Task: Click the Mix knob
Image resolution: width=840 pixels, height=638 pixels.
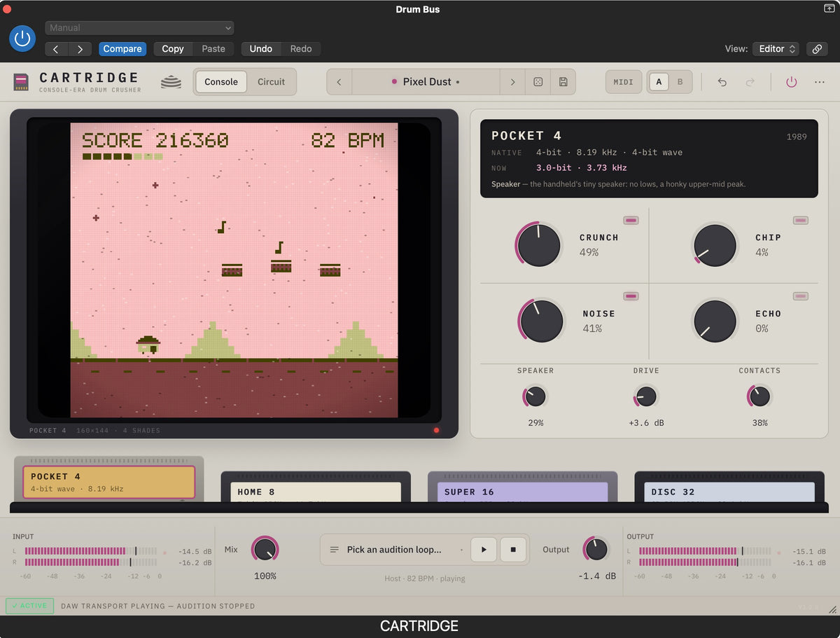Action: (x=265, y=550)
